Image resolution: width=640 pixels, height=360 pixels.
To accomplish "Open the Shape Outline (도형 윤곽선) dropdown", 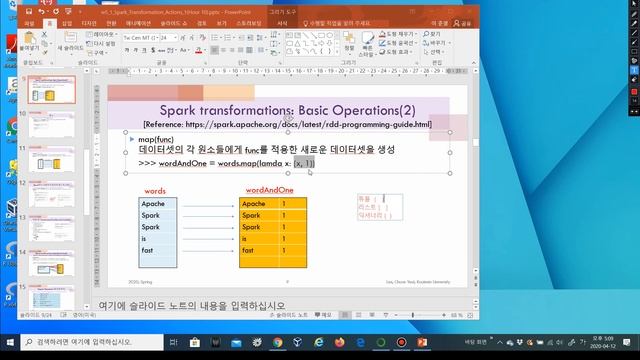I will [x=398, y=43].
